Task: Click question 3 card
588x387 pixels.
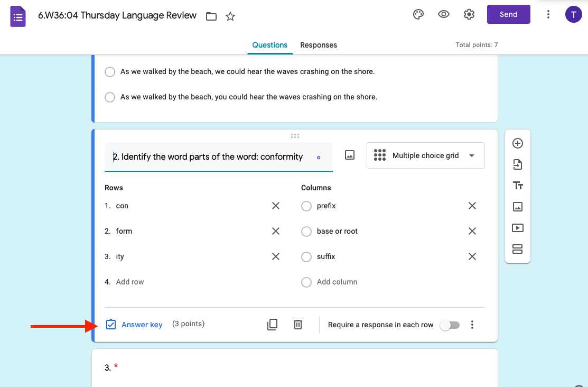Action: 295,368
